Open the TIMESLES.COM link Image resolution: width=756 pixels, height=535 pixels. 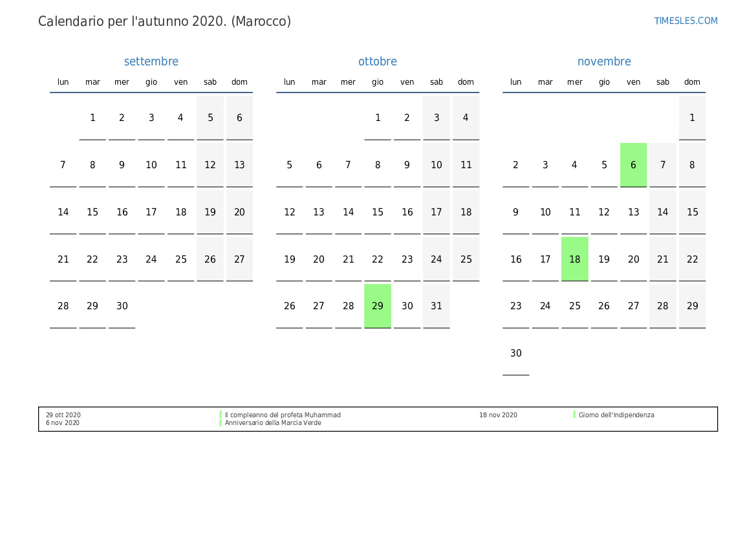pyautogui.click(x=686, y=21)
